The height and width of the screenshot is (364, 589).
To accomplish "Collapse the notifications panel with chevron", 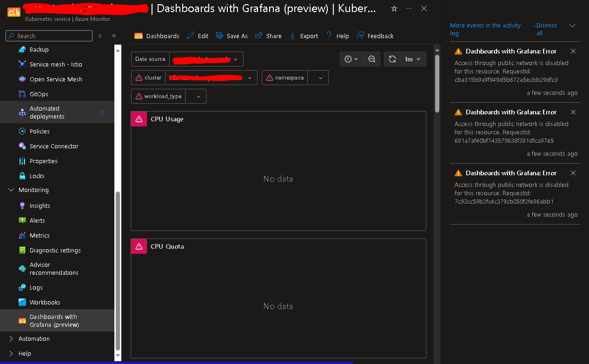I will point(572,26).
